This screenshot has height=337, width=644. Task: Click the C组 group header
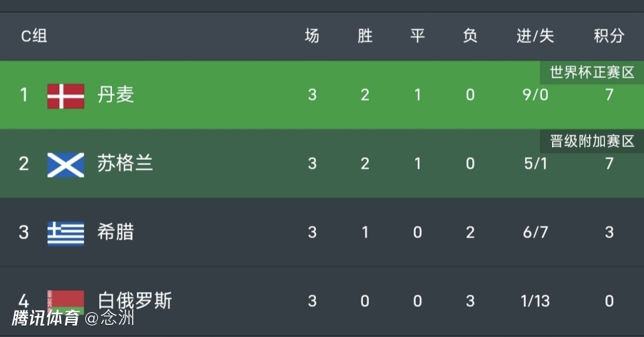[x=34, y=36]
